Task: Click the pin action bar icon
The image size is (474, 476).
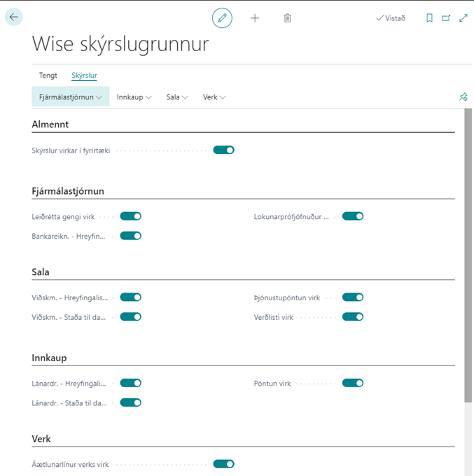Action: point(463,97)
